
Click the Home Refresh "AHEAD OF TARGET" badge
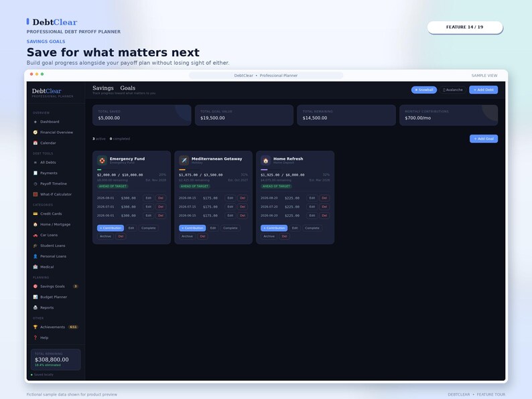(x=277, y=186)
